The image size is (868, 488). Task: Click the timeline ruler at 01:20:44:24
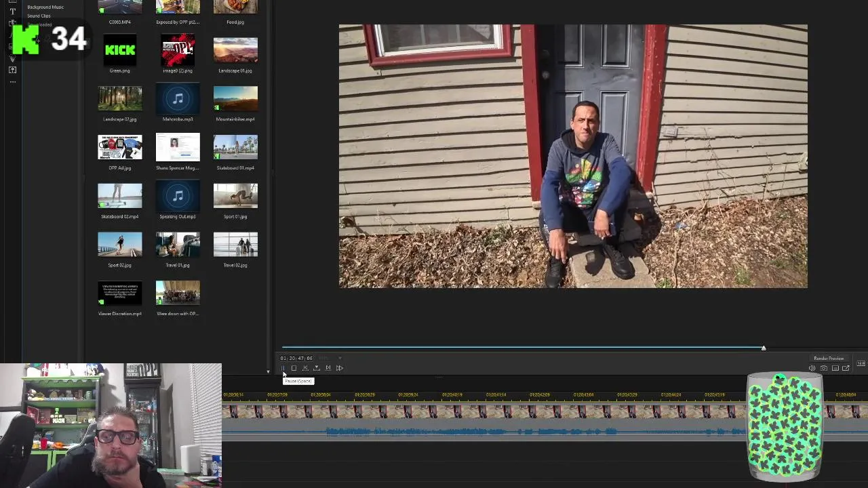coord(671,394)
